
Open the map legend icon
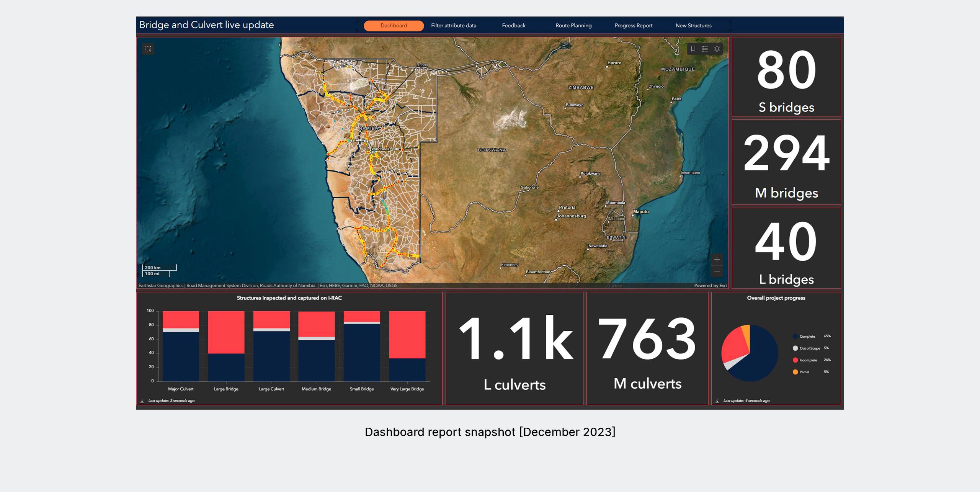point(705,49)
